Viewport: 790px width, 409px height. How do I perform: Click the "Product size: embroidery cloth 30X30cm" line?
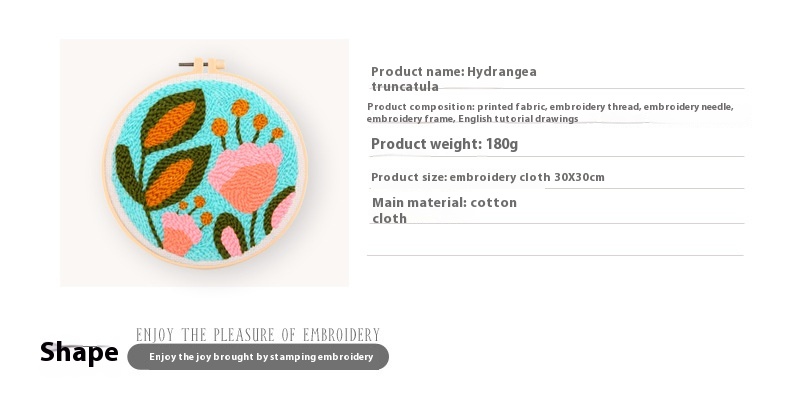tap(487, 177)
